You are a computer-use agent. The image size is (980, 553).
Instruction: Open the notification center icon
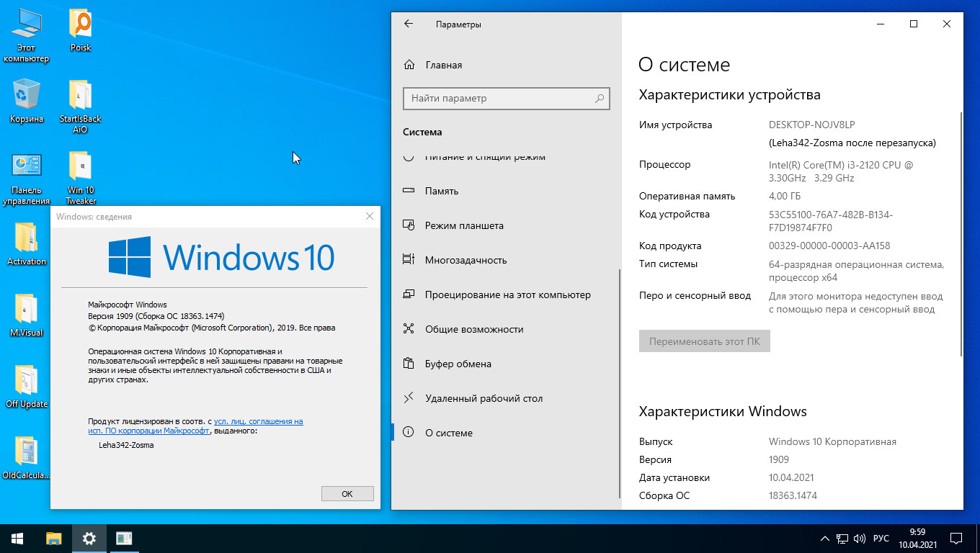point(955,539)
